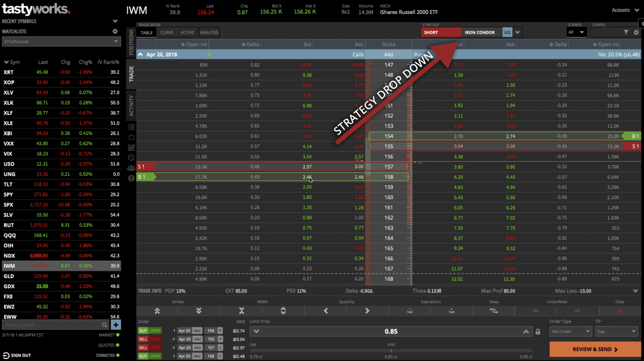Image resolution: width=644 pixels, height=361 pixels.
Task: Move expiration earlier with minus TIME
Action: 410,311
